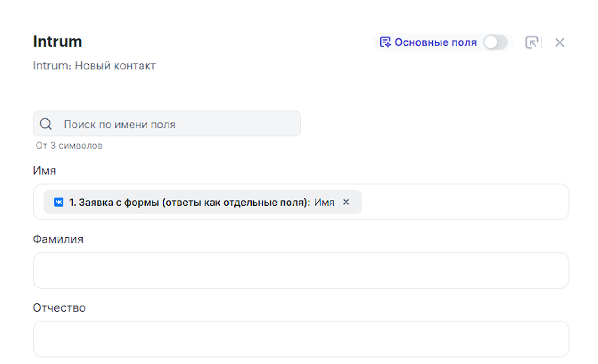This screenshot has width=598, height=364.
Task: Click the От 3 символов hint
Action: click(69, 146)
